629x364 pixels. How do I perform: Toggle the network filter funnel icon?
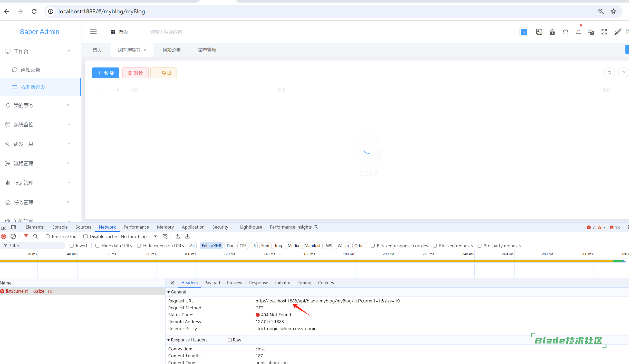point(26,236)
